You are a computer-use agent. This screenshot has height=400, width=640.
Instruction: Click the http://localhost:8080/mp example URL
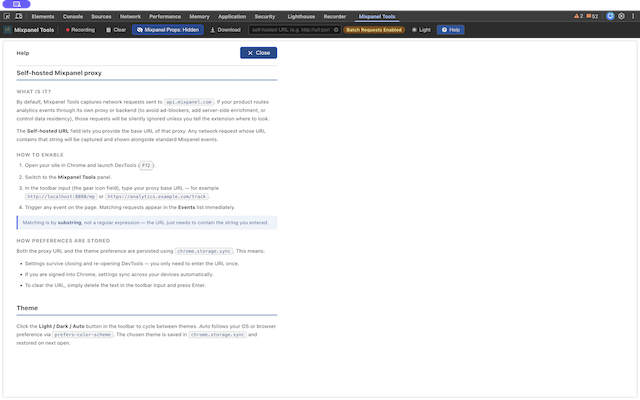coord(61,197)
